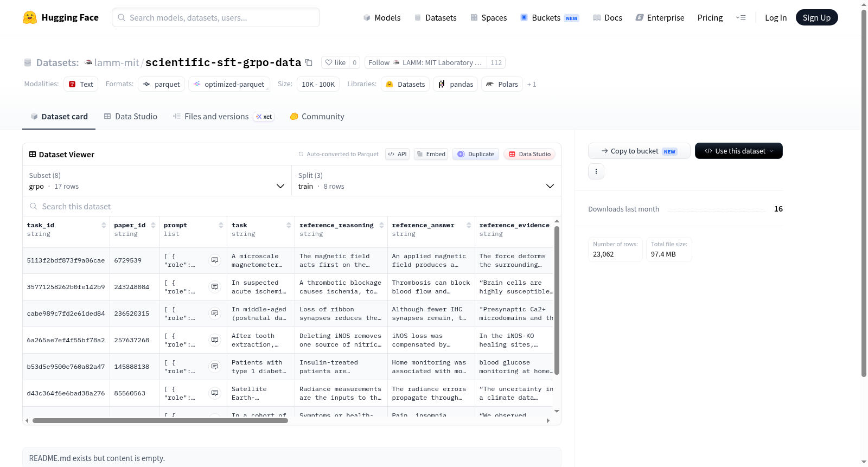Screen dimensions: 868x467
Task: Open the Files and versions tab
Action: click(224, 117)
